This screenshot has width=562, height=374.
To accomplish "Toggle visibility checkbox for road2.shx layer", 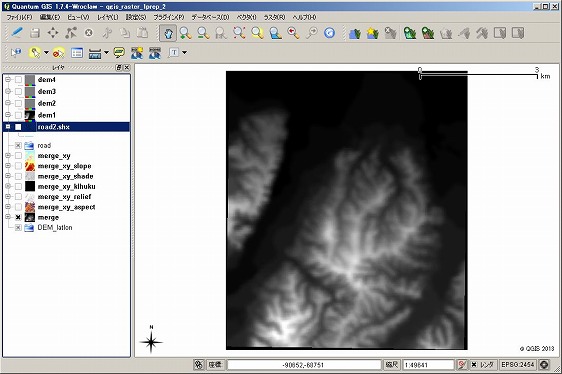I will tap(18, 127).
